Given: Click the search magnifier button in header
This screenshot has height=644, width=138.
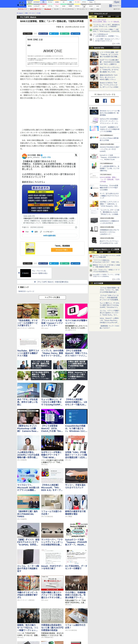Looking at the screenshot, I should coord(117,2).
